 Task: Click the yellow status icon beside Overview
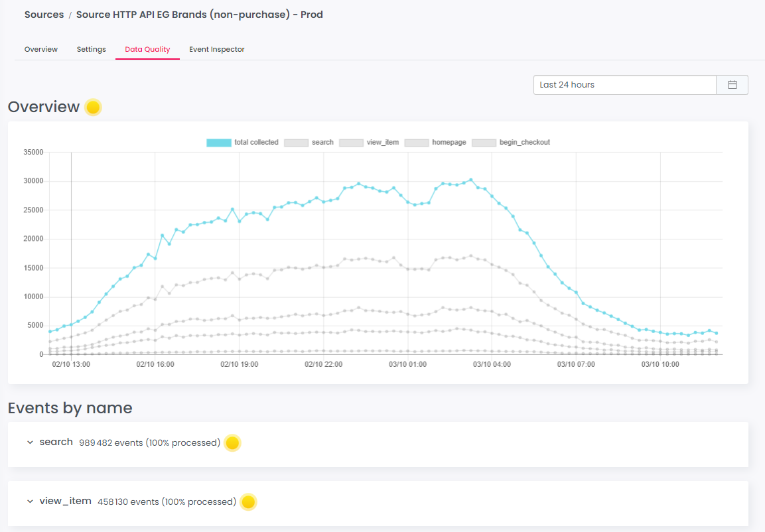tap(93, 107)
